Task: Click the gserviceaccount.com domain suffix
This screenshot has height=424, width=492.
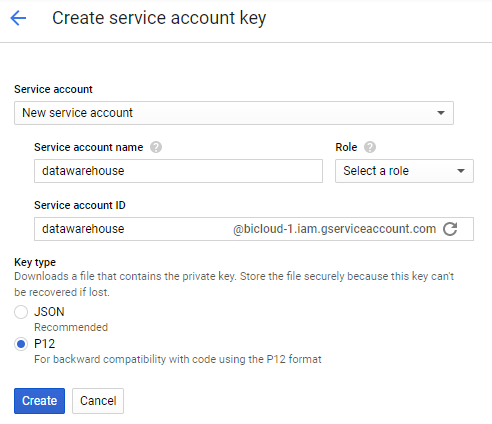Action: pos(334,229)
